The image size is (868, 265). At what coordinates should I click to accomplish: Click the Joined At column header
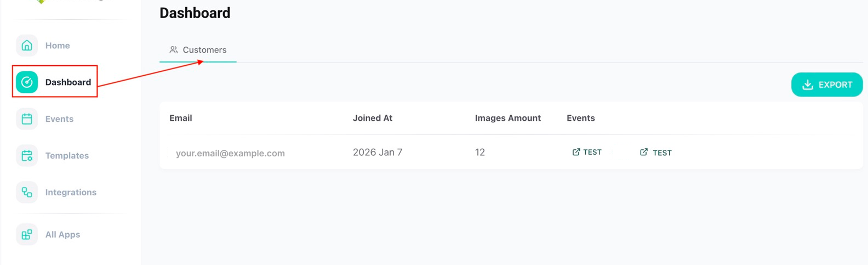click(372, 118)
